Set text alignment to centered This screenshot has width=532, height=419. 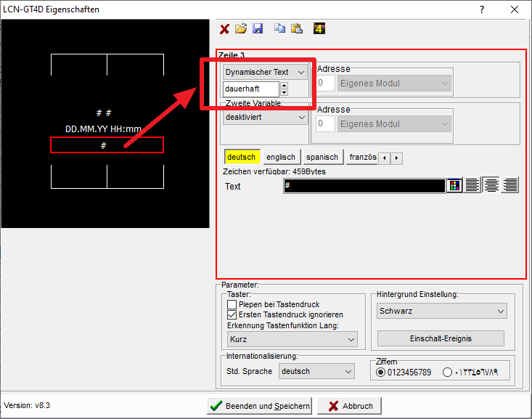[491, 185]
